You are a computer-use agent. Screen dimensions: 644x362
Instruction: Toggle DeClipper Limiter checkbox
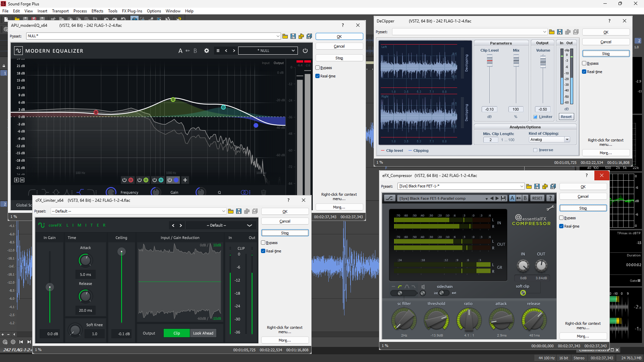tap(535, 117)
